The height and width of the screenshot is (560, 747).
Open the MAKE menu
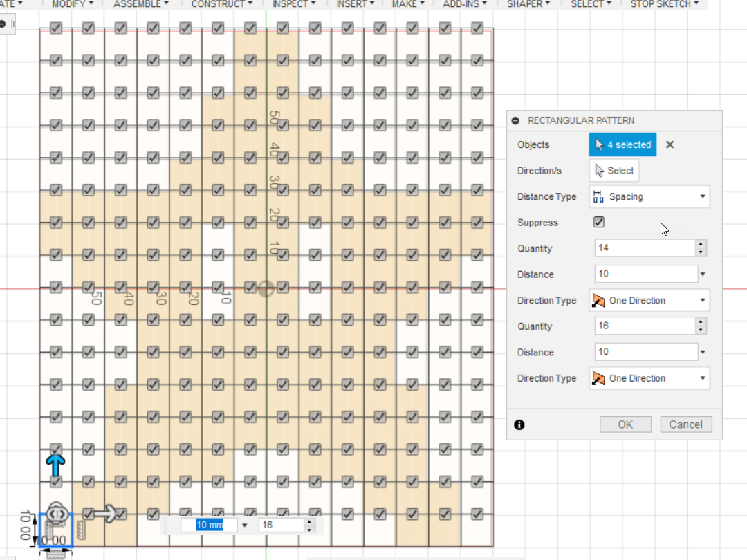click(408, 4)
